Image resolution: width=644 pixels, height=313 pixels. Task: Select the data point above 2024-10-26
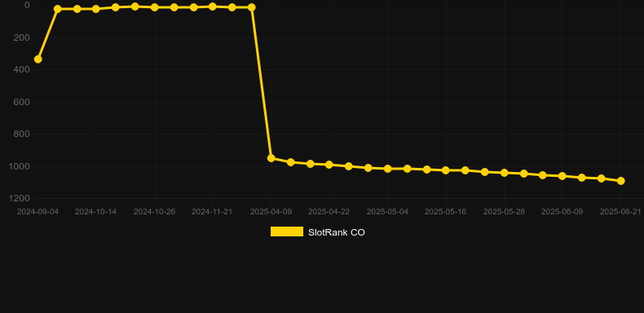coord(154,7)
